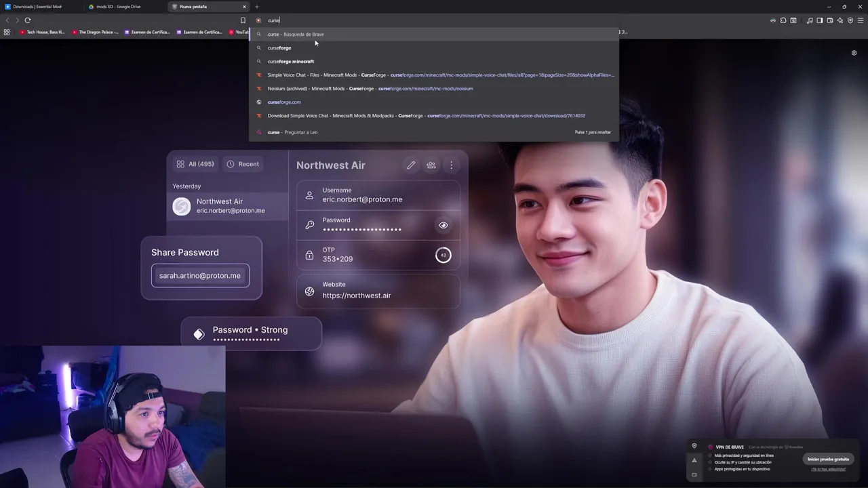Open the 'Tech House, Bass H...' bookmark
Viewport: 868px width, 488px height.
[42, 32]
